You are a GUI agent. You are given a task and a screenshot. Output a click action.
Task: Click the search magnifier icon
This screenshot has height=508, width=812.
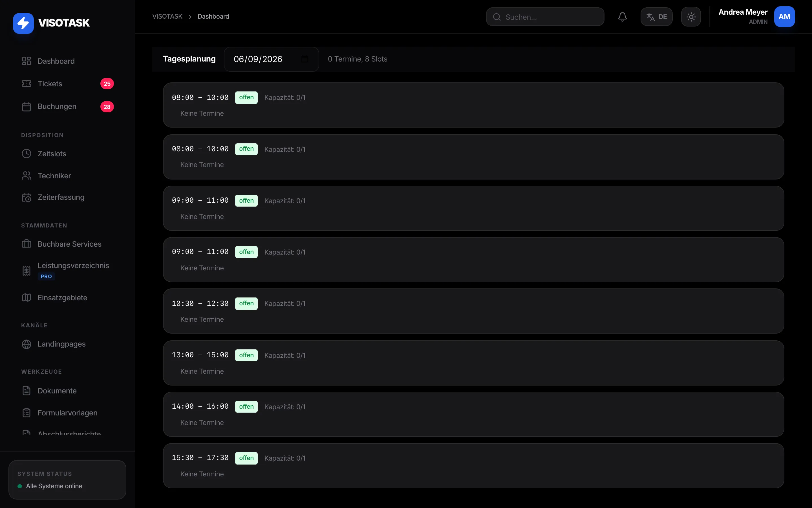(497, 17)
